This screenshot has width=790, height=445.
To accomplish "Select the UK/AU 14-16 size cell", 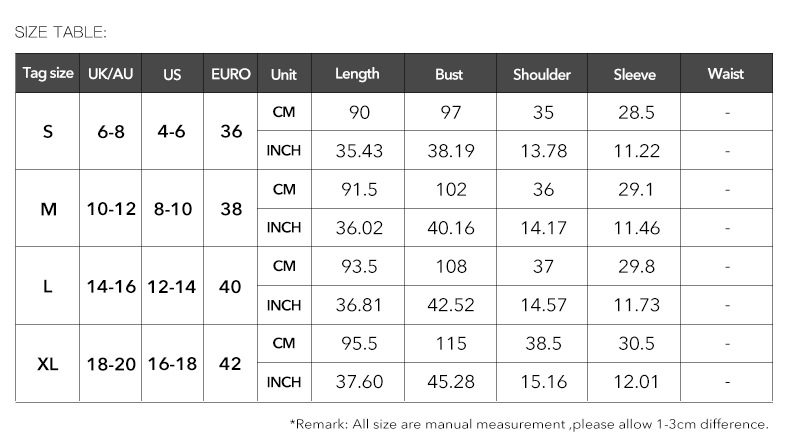I will point(111,286).
